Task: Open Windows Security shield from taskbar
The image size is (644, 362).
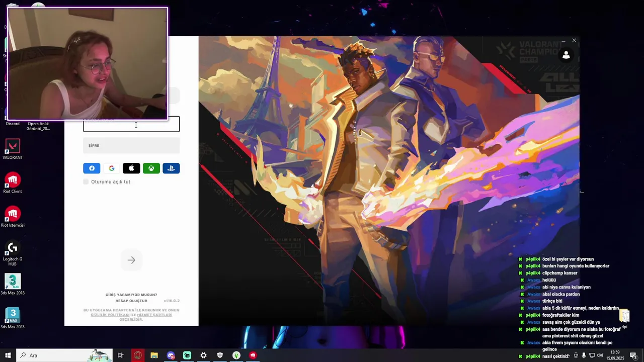Action: [220, 355]
